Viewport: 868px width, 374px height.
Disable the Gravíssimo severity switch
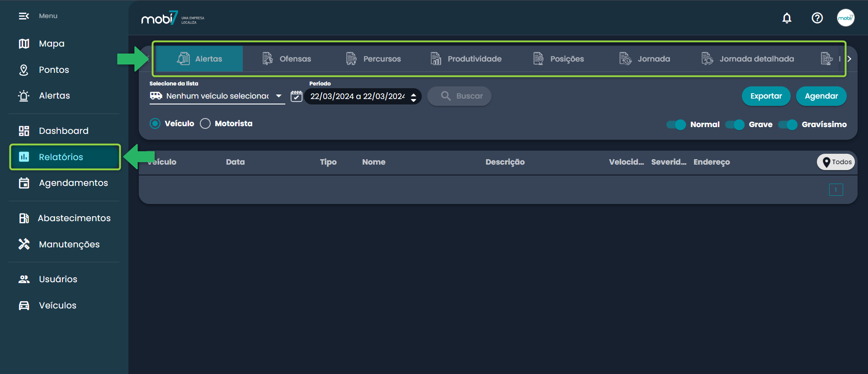point(788,125)
